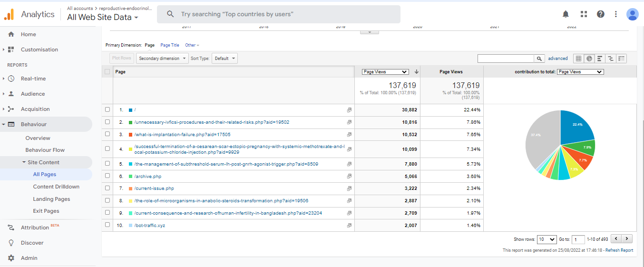
Task: Open the Secondary dimension dropdown
Action: pos(162,59)
